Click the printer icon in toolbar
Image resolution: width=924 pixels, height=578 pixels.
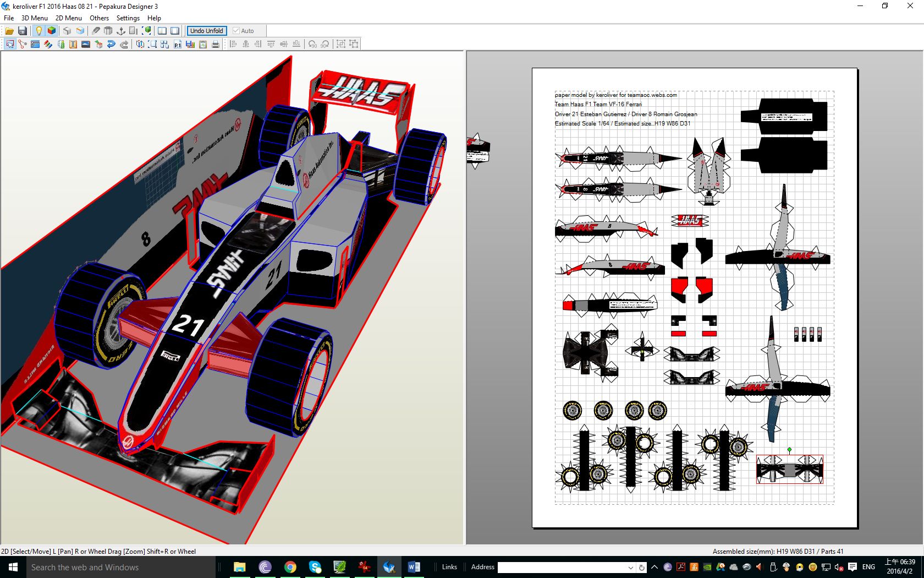coord(216,44)
